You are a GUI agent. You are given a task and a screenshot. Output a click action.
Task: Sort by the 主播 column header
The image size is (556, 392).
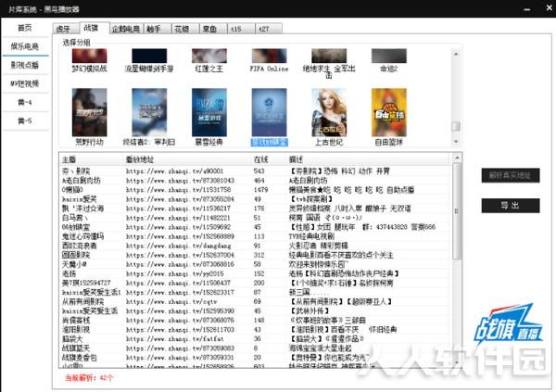coord(92,159)
